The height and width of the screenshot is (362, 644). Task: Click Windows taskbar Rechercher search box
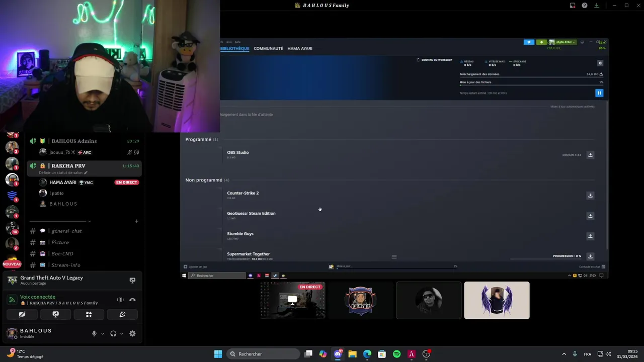click(x=264, y=354)
